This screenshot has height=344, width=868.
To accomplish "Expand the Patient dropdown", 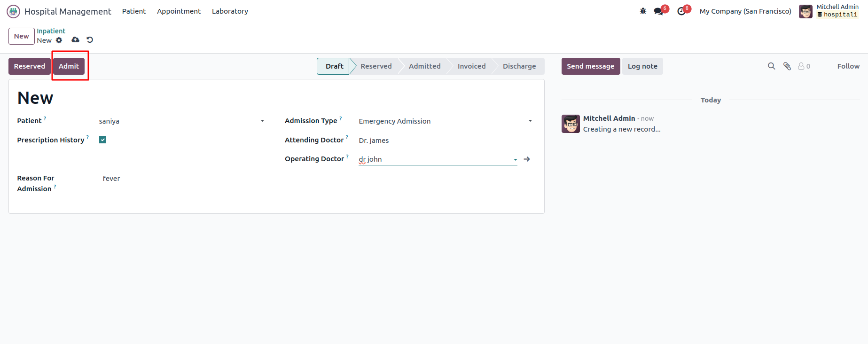I will [262, 121].
